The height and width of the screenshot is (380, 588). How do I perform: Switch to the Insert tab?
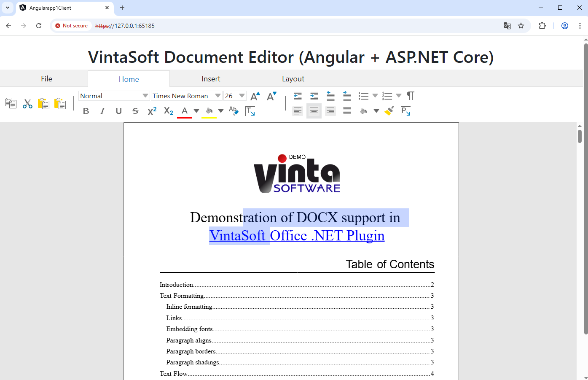point(211,79)
